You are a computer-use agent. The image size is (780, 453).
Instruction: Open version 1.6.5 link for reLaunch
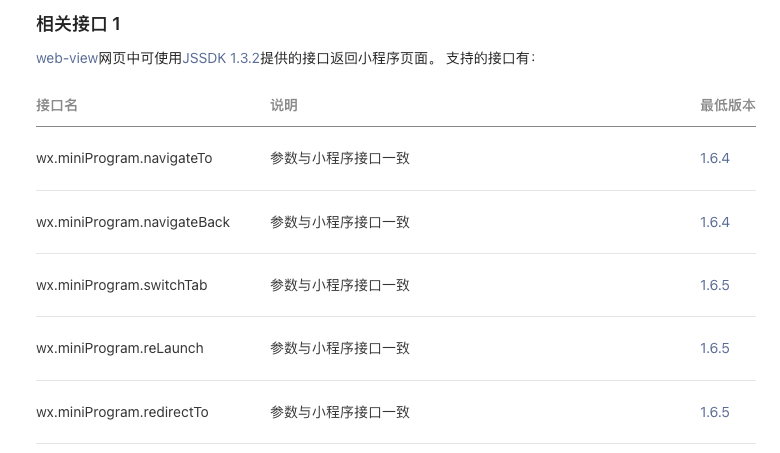click(x=714, y=348)
